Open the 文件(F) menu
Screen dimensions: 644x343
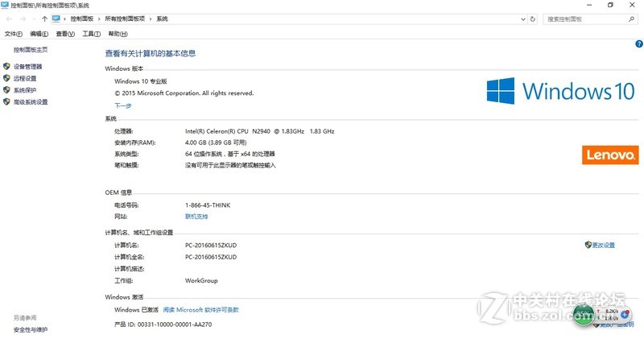pos(13,34)
